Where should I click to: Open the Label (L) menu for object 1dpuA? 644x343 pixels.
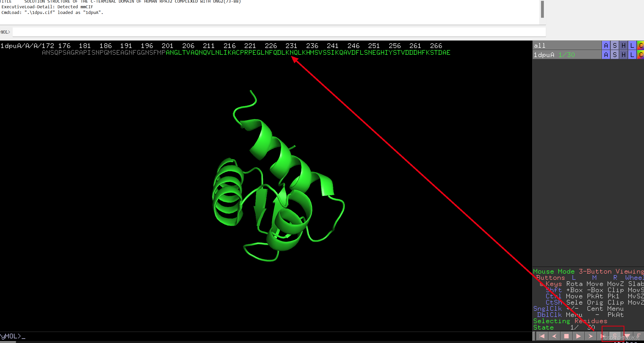point(632,54)
